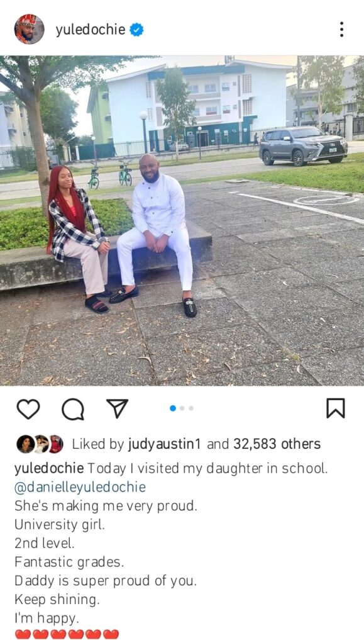The height and width of the screenshot is (640, 364).
Task: Open judyaustin1 profile from likes line
Action: coord(164,444)
